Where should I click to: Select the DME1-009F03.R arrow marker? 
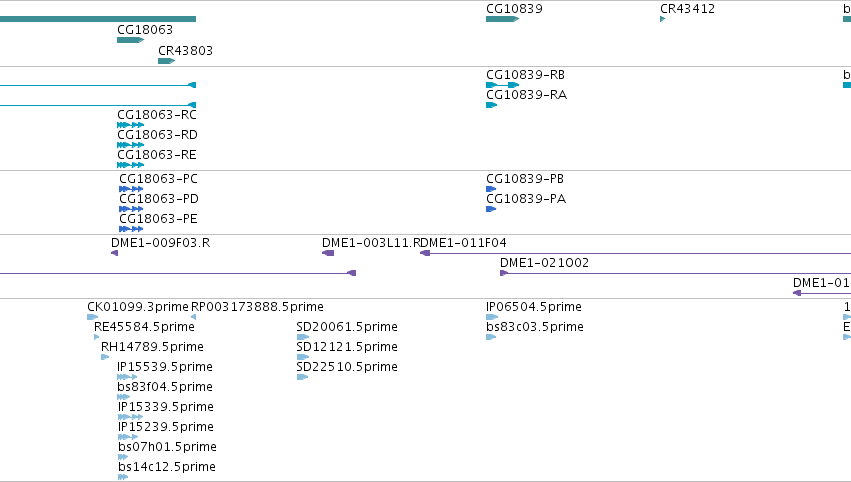(x=115, y=253)
